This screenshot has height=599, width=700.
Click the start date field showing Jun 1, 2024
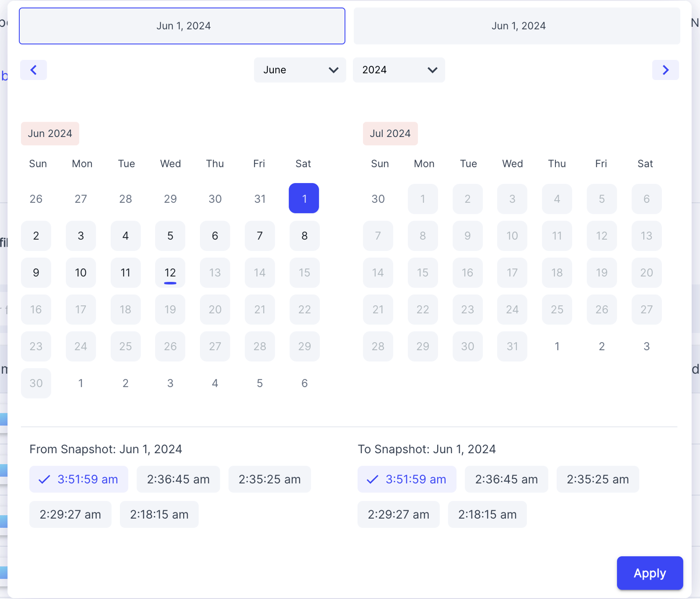(182, 26)
